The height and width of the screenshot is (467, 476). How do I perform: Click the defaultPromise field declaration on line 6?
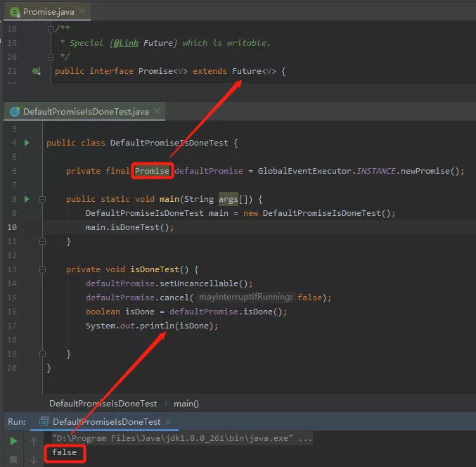[x=209, y=171]
